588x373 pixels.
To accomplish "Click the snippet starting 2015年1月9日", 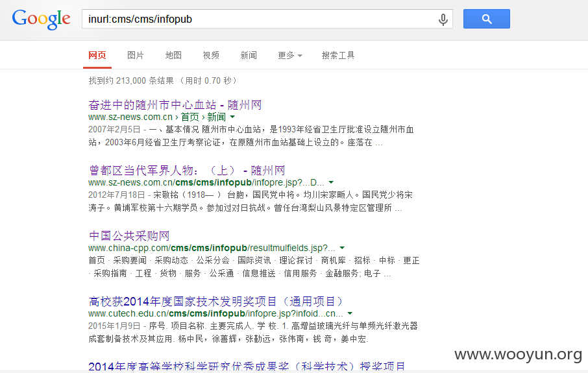I will pos(253,332).
